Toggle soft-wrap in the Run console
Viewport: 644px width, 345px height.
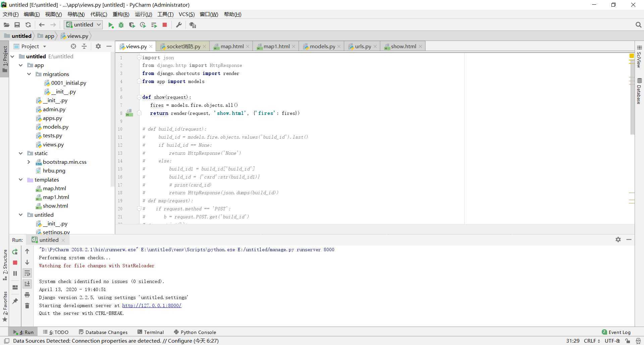[x=27, y=273]
